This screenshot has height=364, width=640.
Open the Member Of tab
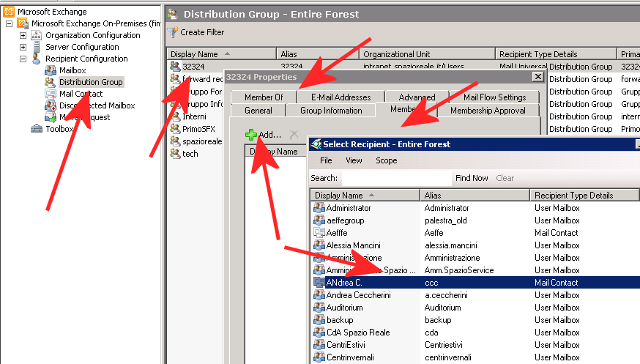pos(264,97)
